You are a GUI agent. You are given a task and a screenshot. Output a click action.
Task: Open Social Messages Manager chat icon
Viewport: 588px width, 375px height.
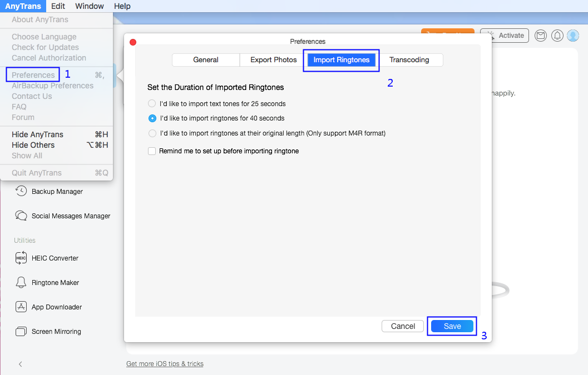[21, 216]
